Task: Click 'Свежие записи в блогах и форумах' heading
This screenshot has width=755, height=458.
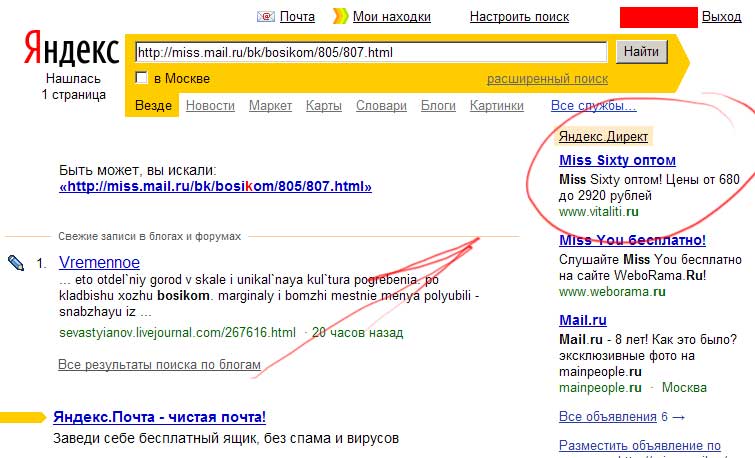Action: (149, 236)
